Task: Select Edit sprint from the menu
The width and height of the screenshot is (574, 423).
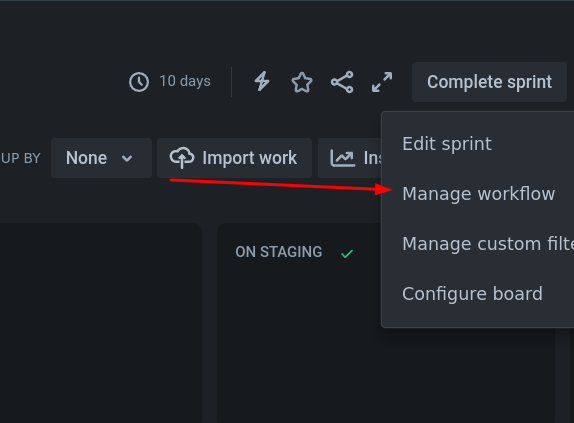Action: 447,143
